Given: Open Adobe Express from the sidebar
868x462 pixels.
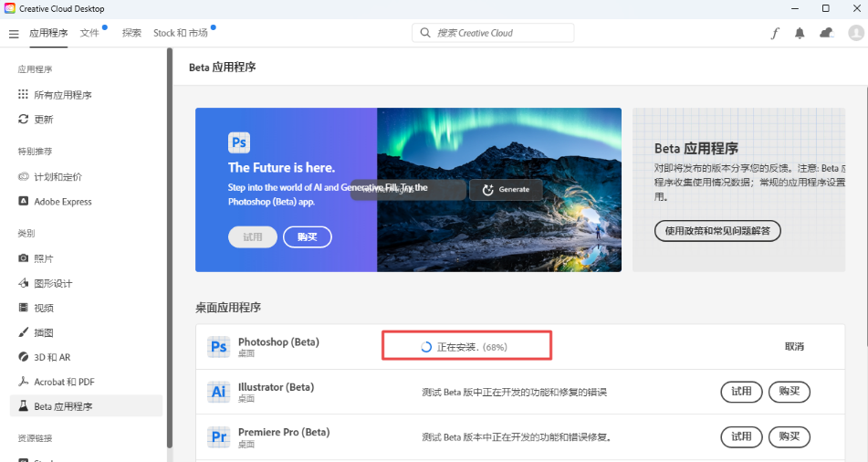Looking at the screenshot, I should (62, 202).
